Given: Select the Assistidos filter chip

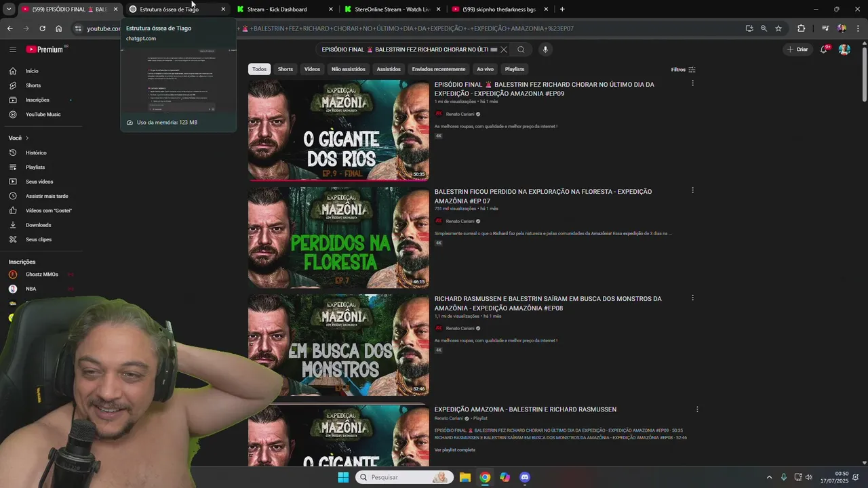Looking at the screenshot, I should [389, 69].
